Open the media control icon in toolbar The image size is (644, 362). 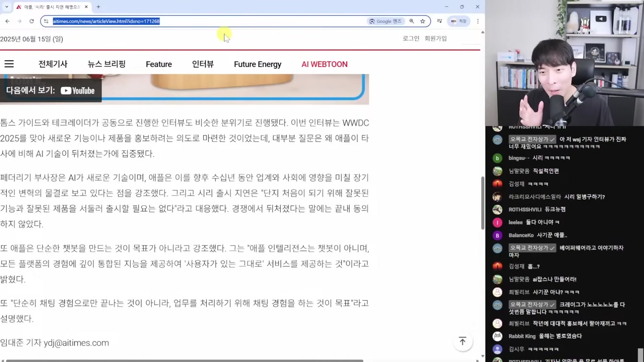(439, 21)
